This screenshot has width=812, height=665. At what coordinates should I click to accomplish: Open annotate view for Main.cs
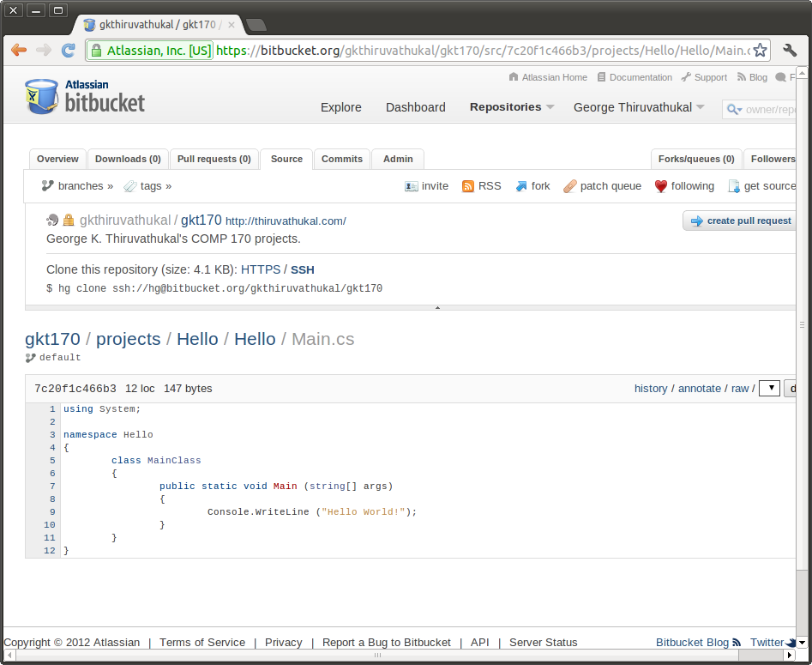(x=699, y=389)
